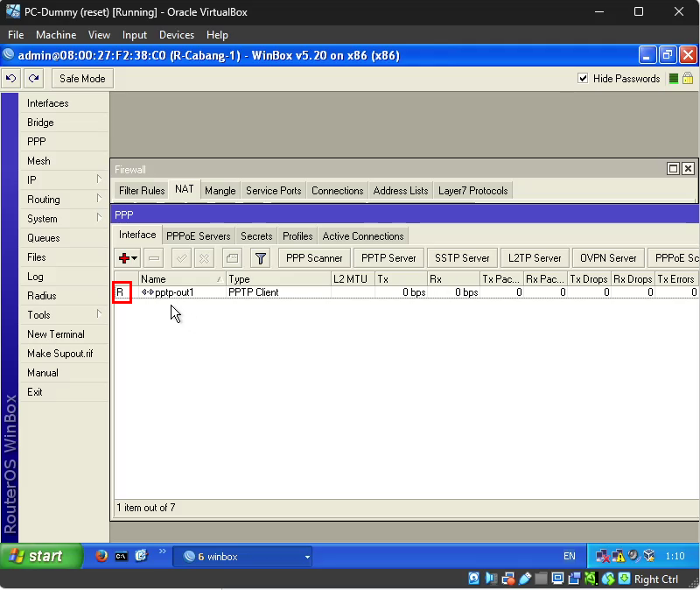Image resolution: width=700 pixels, height=590 pixels.
Task: Close the Firewall sub-window
Action: click(x=689, y=169)
